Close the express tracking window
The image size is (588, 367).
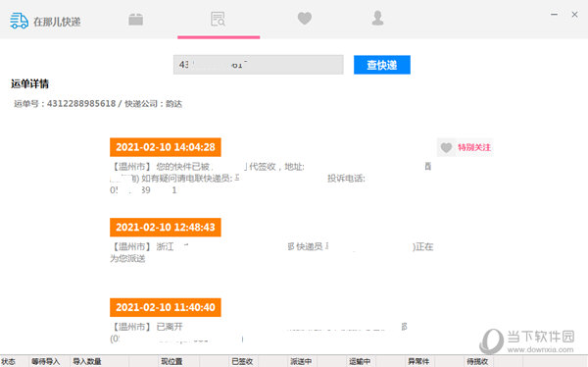coord(574,15)
